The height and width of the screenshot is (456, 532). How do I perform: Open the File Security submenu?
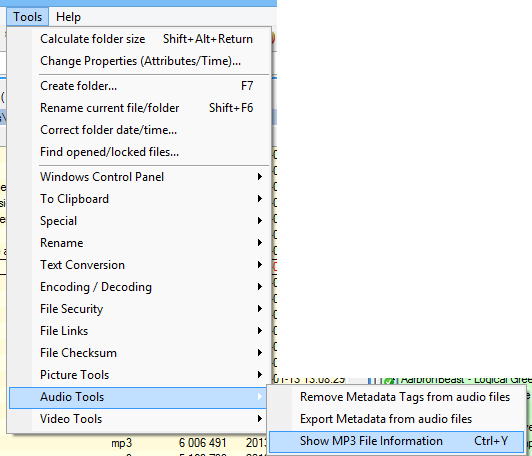139,309
